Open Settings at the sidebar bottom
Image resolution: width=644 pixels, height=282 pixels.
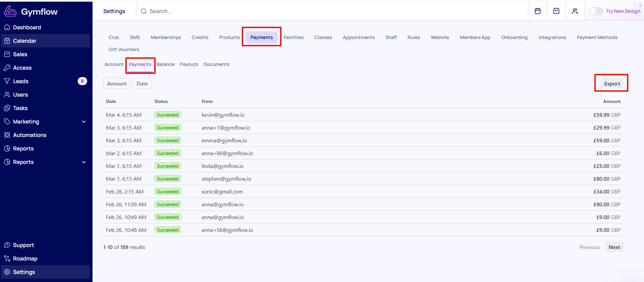[45, 272]
